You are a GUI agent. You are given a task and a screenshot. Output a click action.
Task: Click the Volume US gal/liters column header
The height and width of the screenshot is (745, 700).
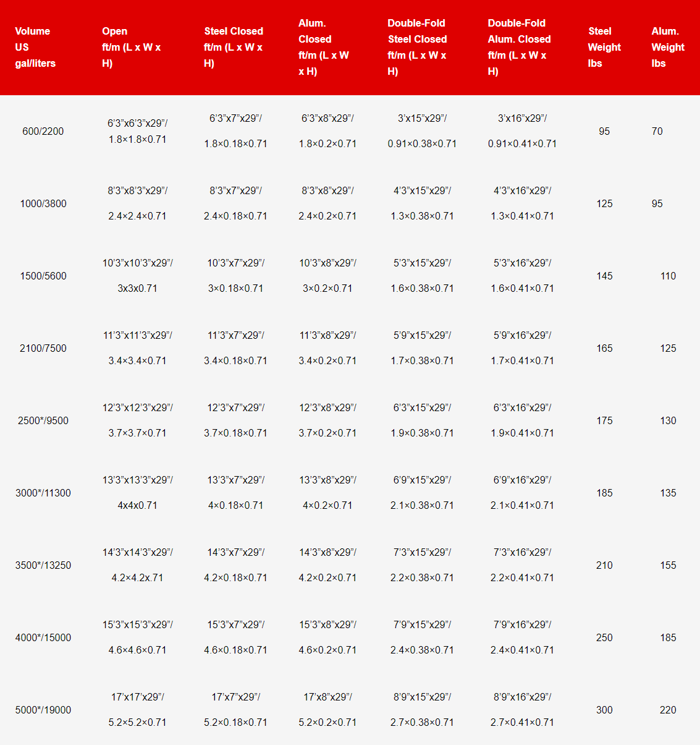35,47
